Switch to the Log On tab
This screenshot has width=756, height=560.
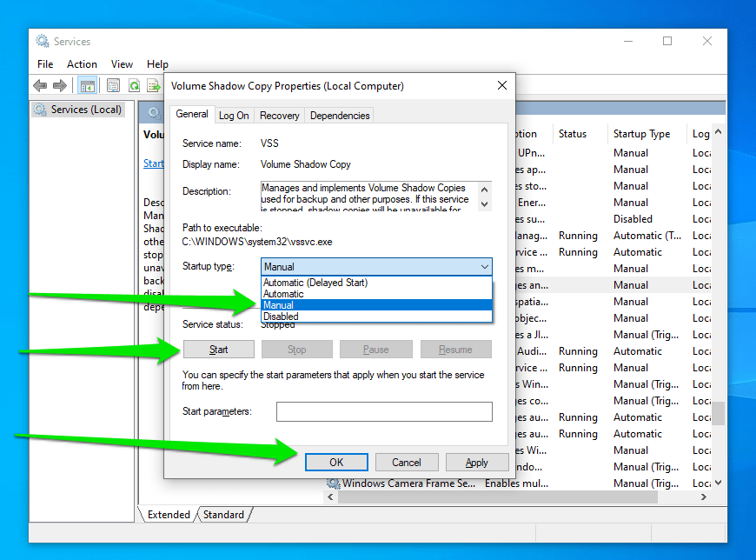click(234, 115)
